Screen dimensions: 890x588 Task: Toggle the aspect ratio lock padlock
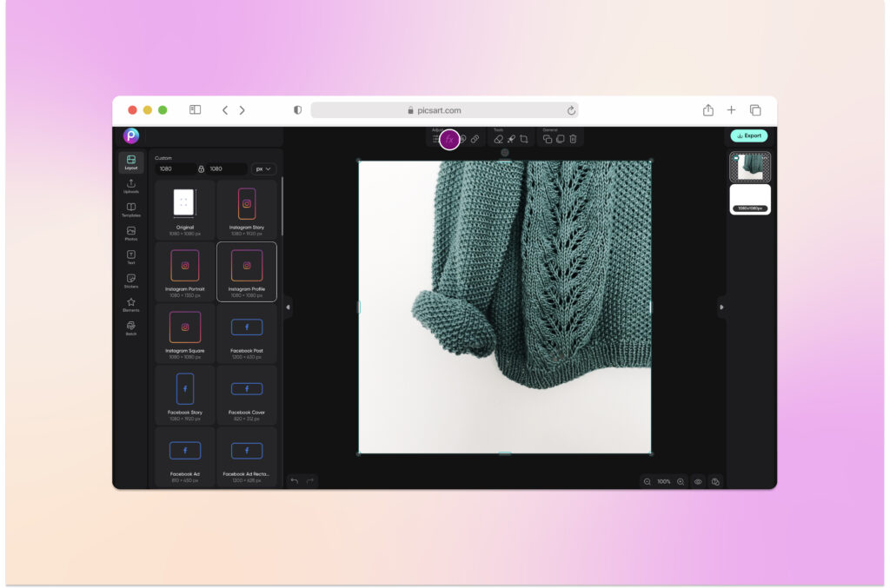click(x=202, y=168)
